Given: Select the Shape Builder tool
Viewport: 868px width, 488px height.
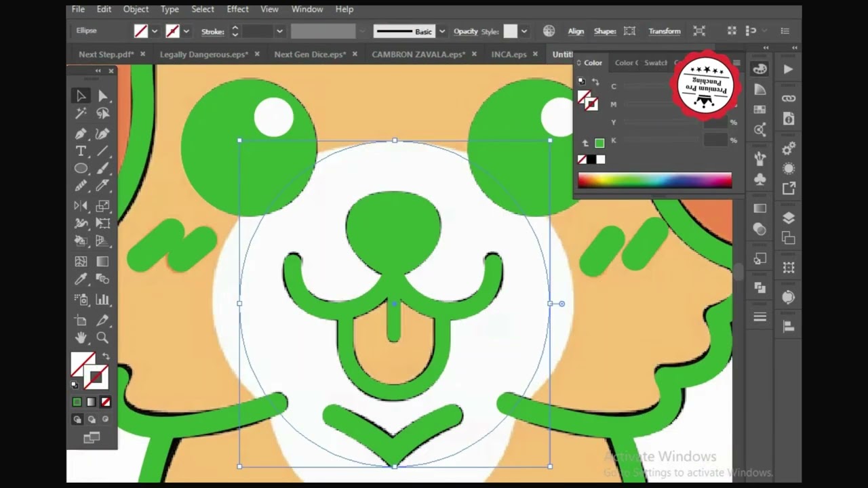Looking at the screenshot, I should coord(81,241).
